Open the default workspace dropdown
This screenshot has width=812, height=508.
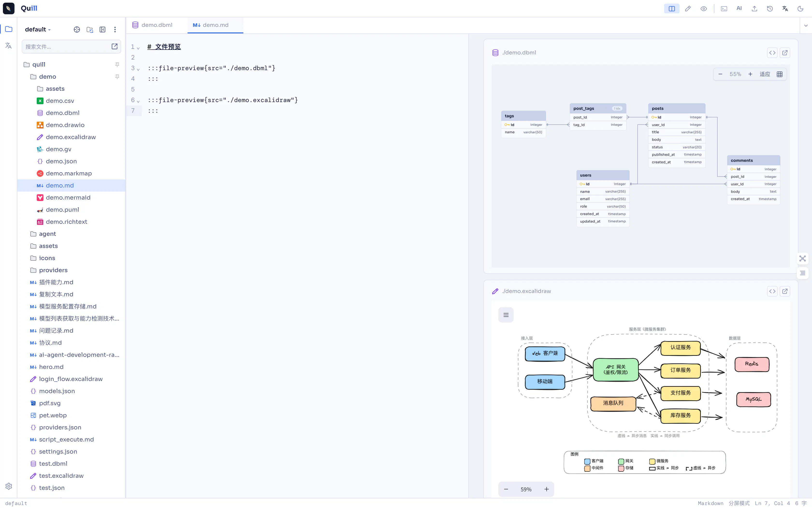point(38,30)
